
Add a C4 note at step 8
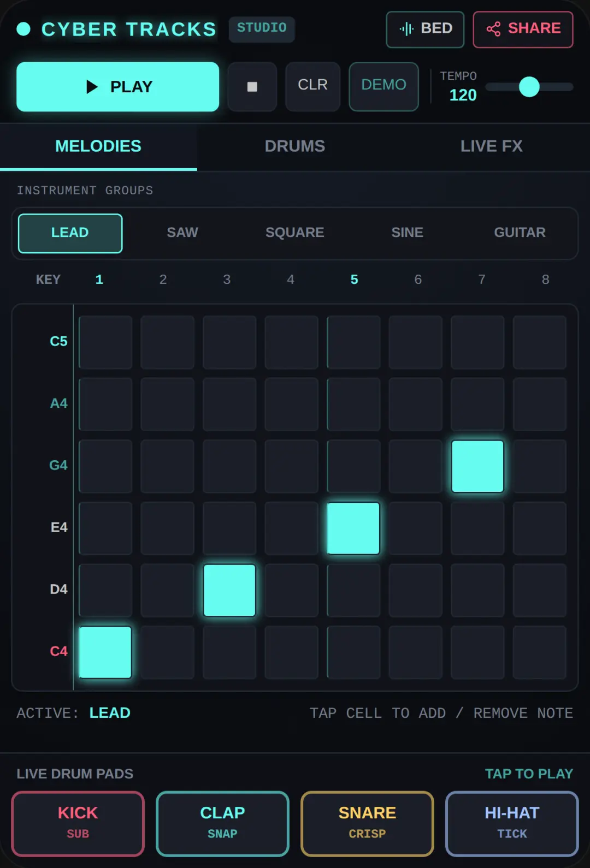pyautogui.click(x=540, y=652)
